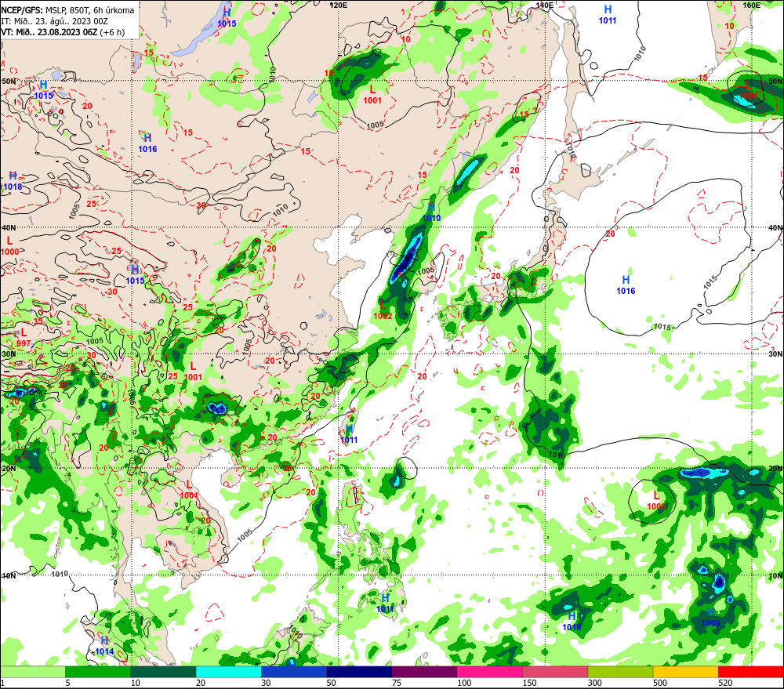Pick the navy 50–75 mm legend swatch
784x689 pixels.
click(360, 672)
